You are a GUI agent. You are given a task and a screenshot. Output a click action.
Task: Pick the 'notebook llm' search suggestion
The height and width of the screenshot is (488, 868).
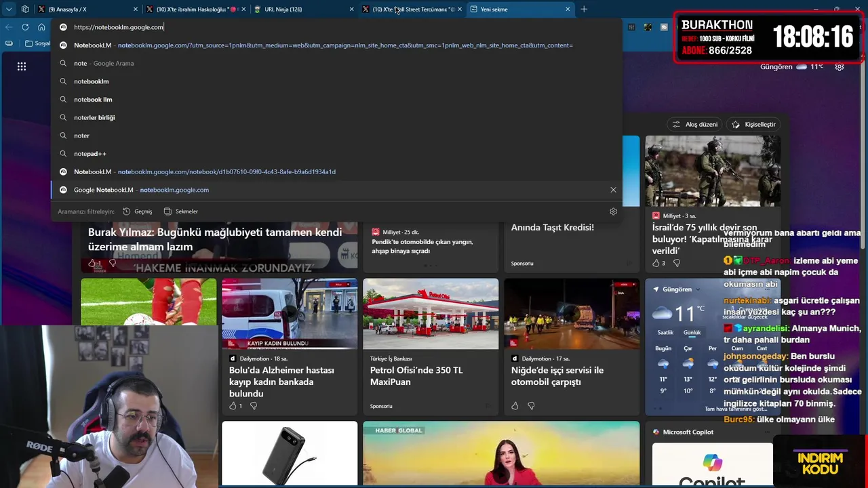pos(336,100)
